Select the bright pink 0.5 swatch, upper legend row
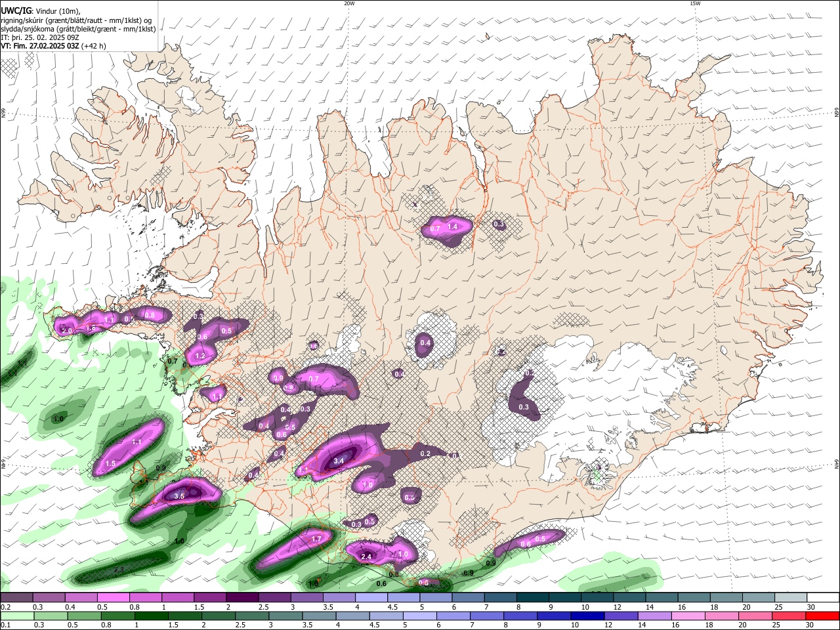Image resolution: width=840 pixels, height=630 pixels. tap(113, 598)
